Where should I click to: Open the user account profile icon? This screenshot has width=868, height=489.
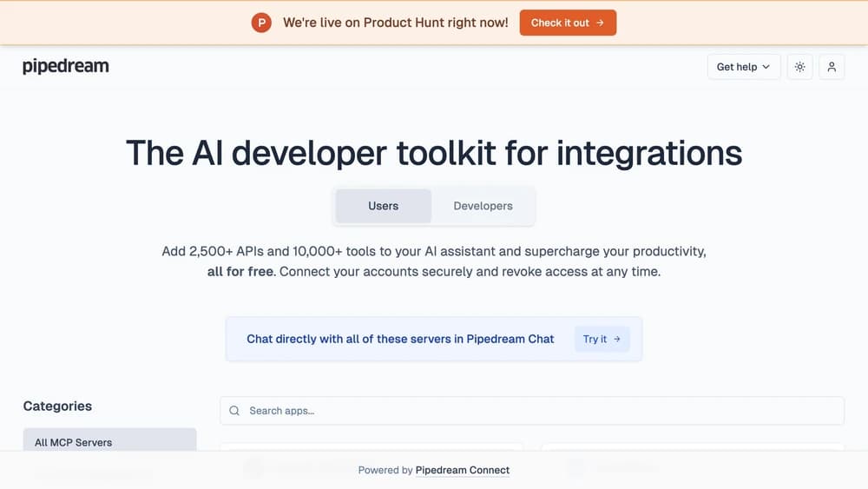(x=831, y=67)
